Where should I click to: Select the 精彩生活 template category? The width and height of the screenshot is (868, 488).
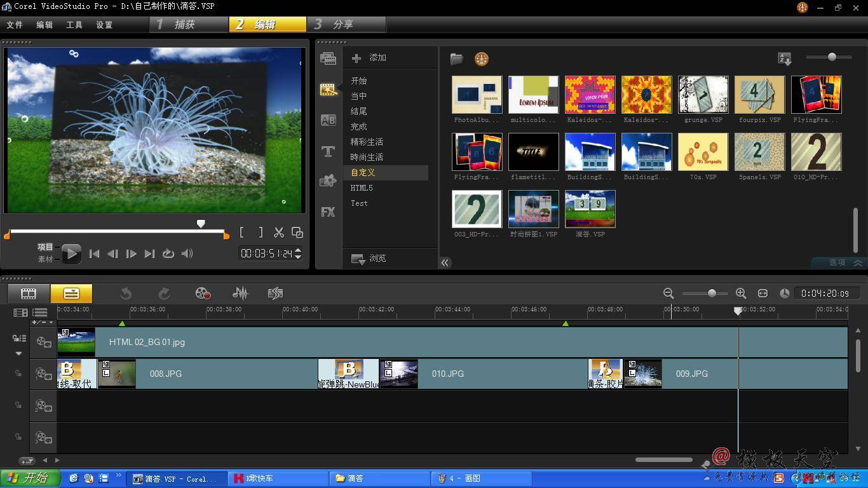click(367, 142)
